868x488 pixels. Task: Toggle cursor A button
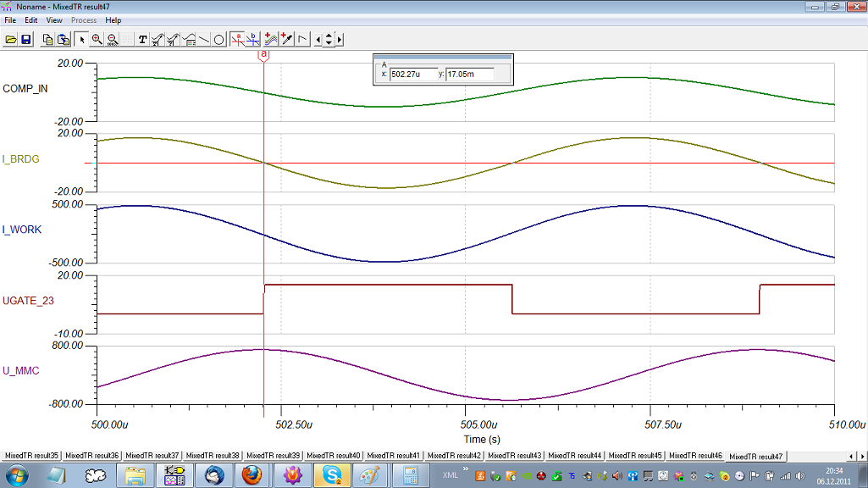coord(237,39)
